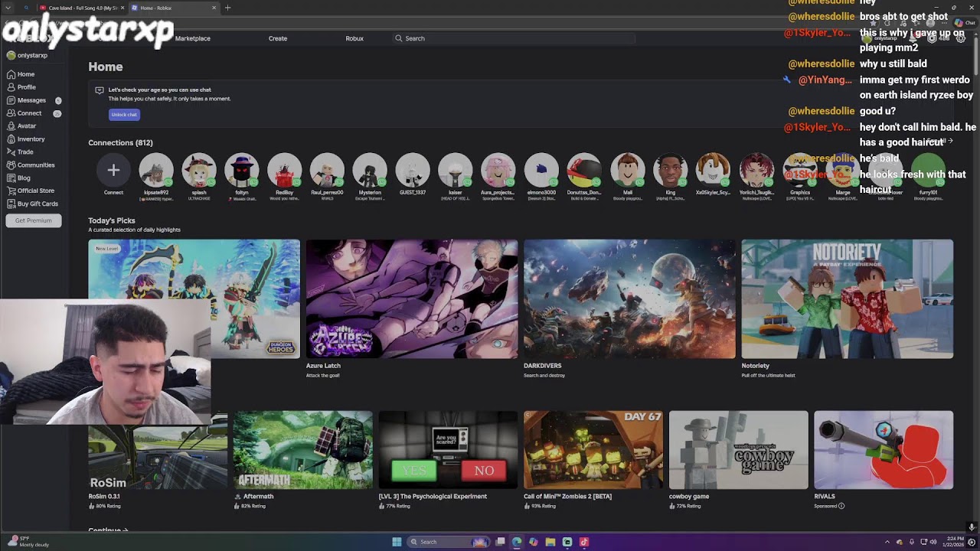Open furry101's connection avatar
This screenshot has width=980, height=551.
coord(929,171)
